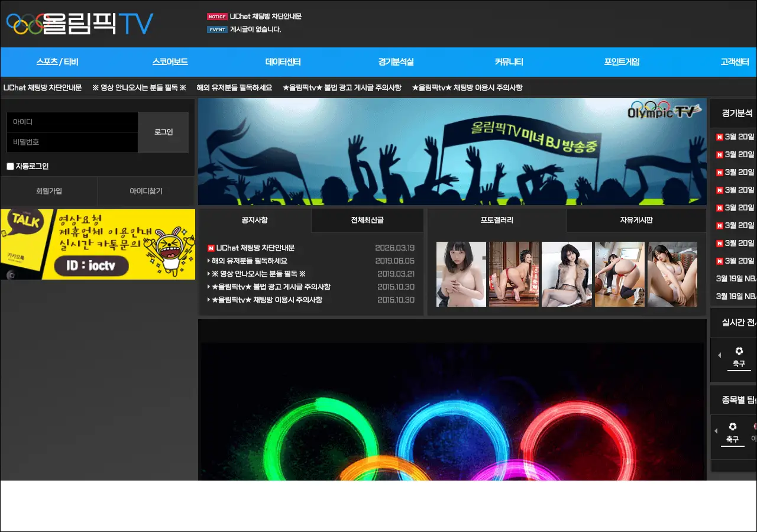The image size is (757, 532).
Task: Select the 축구 soccer icon under 종목별
Action: point(732,432)
